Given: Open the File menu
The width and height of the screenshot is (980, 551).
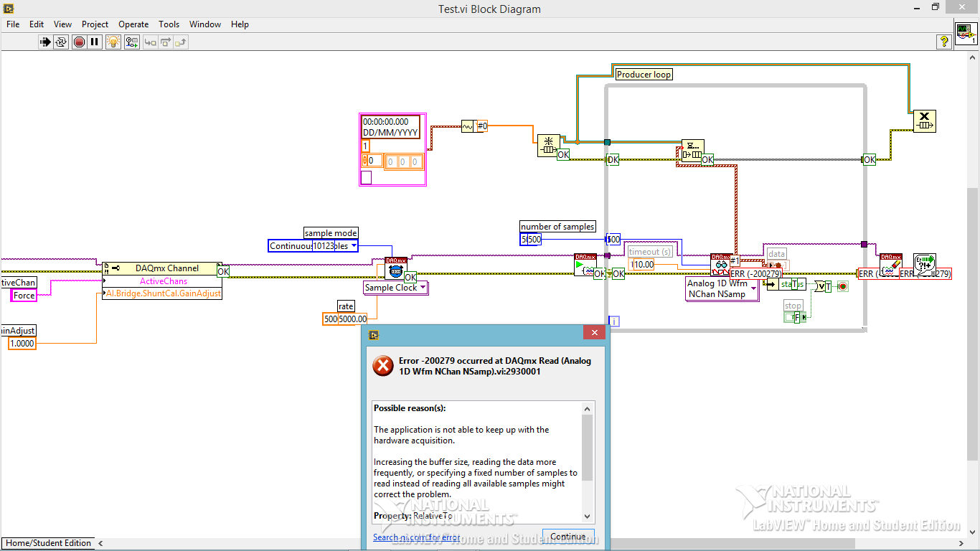Looking at the screenshot, I should 13,24.
